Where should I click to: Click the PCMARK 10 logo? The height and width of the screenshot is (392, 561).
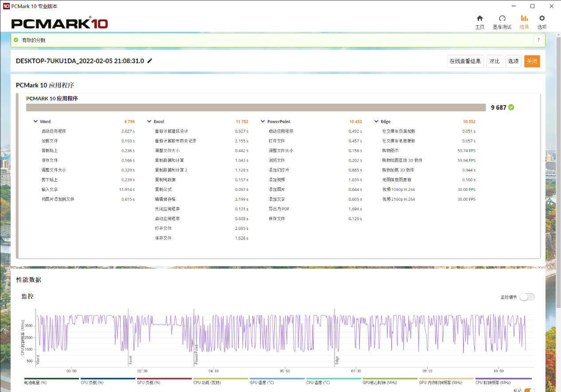[x=59, y=23]
